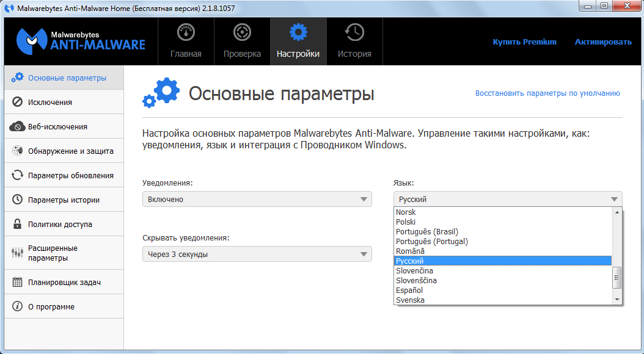
Task: Switch to the Проверка tab
Action: point(243,42)
